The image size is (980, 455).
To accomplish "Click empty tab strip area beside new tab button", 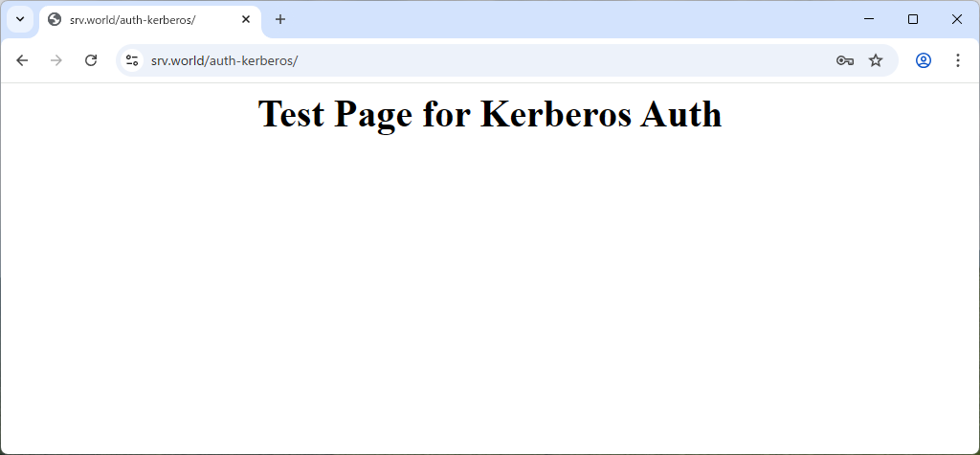I will pyautogui.click(x=574, y=19).
